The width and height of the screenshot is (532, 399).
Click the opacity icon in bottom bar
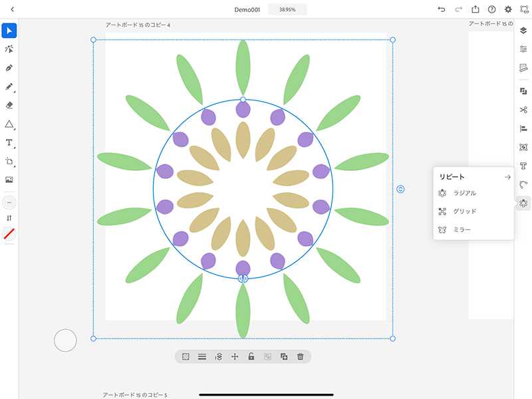[186, 356]
